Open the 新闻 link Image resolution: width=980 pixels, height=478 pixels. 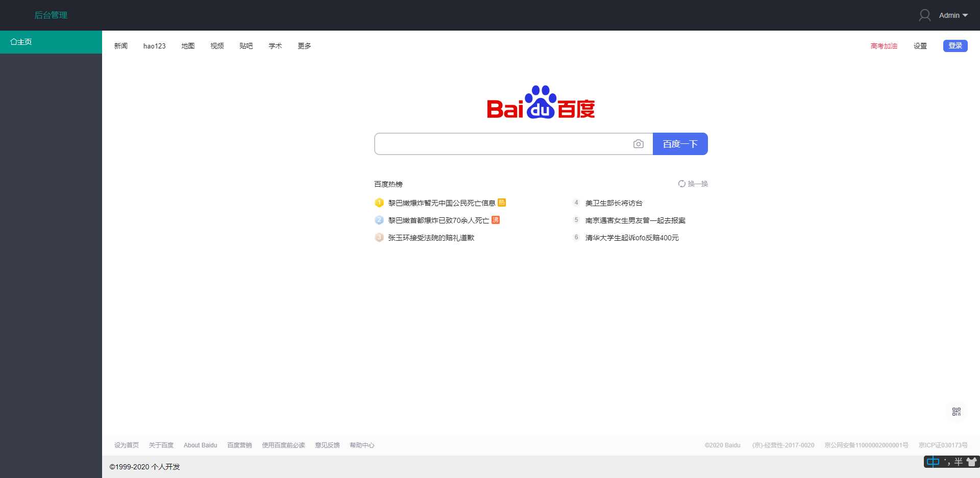(x=121, y=46)
